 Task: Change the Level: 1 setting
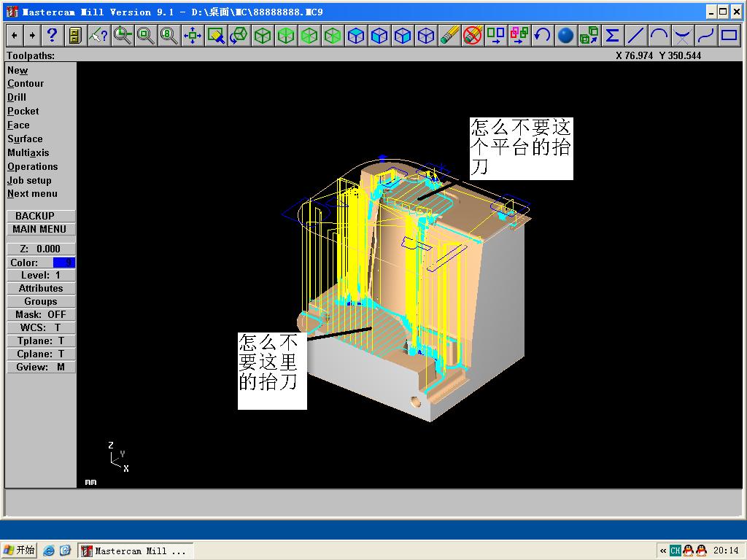pos(41,275)
